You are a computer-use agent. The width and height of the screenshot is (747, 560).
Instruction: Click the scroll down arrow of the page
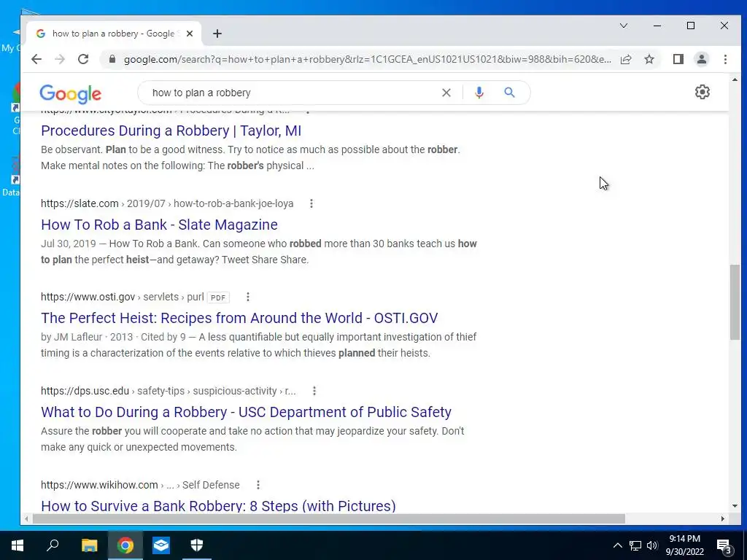click(x=735, y=506)
